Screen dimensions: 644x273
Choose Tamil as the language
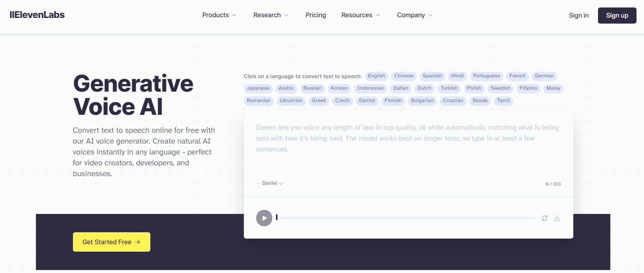[x=503, y=101]
